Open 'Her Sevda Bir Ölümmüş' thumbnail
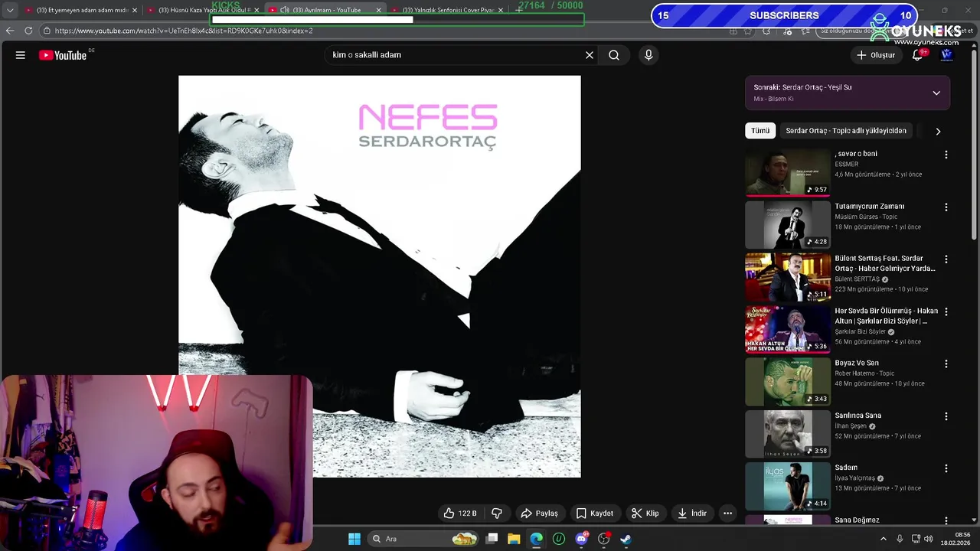The image size is (980, 551). point(787,329)
